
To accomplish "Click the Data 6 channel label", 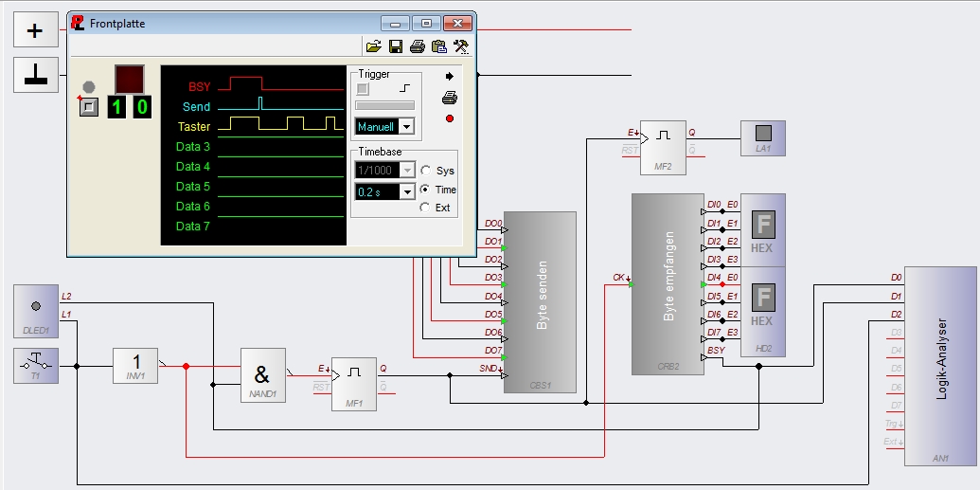I will [x=193, y=206].
